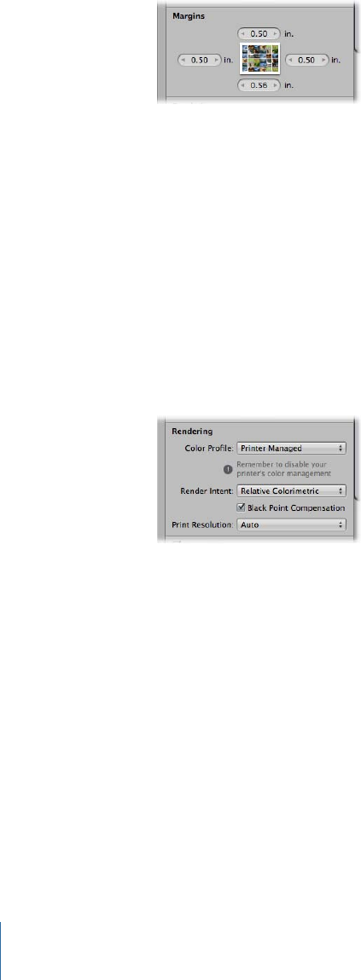Click the Printer Managed option text
Image resolution: width=361 pixels, height=980 pixels.
point(271,448)
